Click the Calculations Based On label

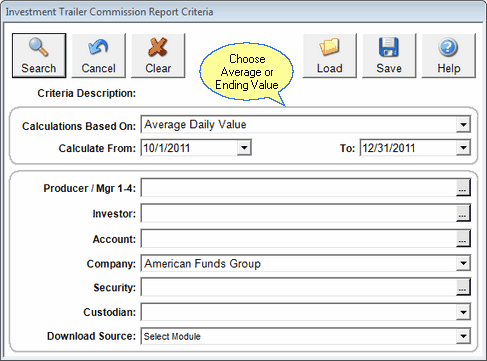click(79, 126)
